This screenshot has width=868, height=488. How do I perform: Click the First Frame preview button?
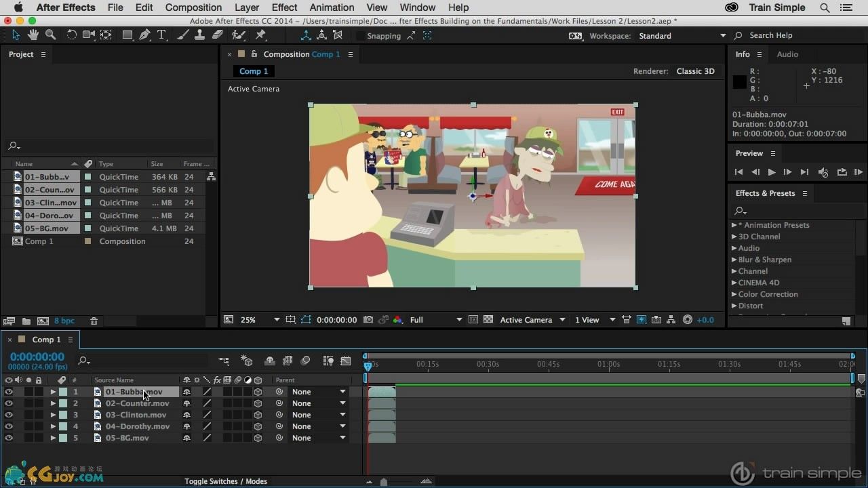[738, 172]
